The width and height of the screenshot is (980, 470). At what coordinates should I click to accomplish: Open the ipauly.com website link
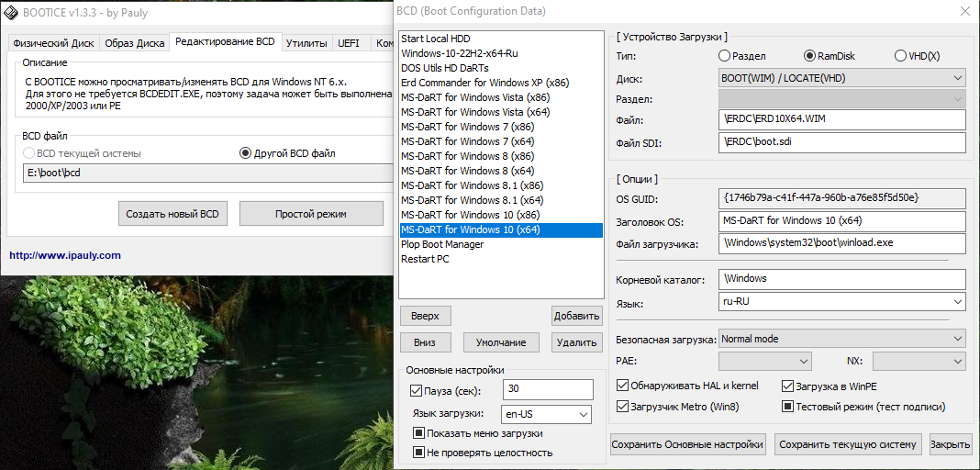click(65, 256)
